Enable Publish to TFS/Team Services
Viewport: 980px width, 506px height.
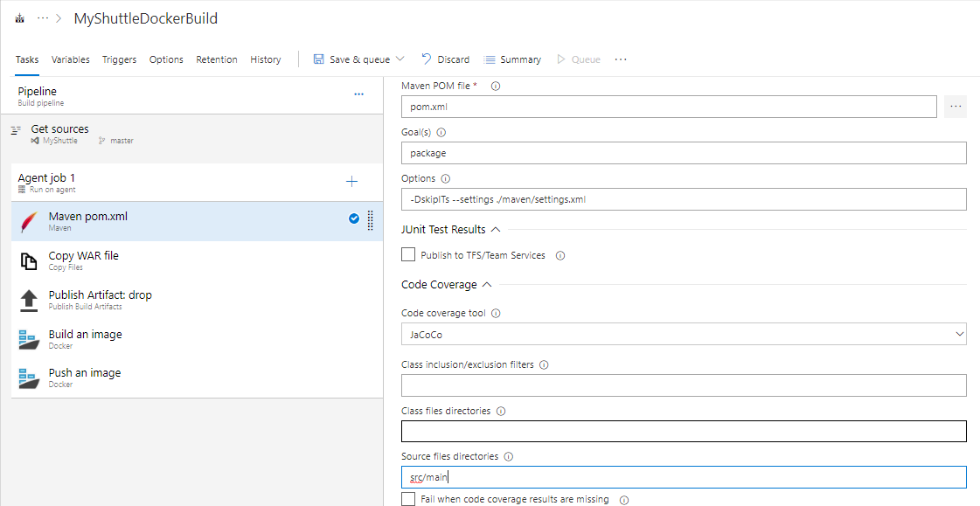[x=408, y=254]
